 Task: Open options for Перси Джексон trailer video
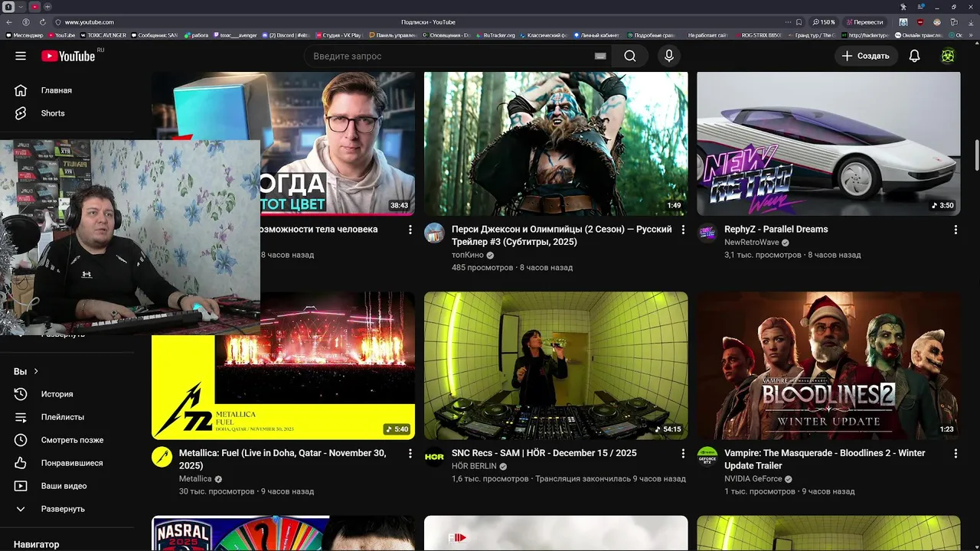683,230
